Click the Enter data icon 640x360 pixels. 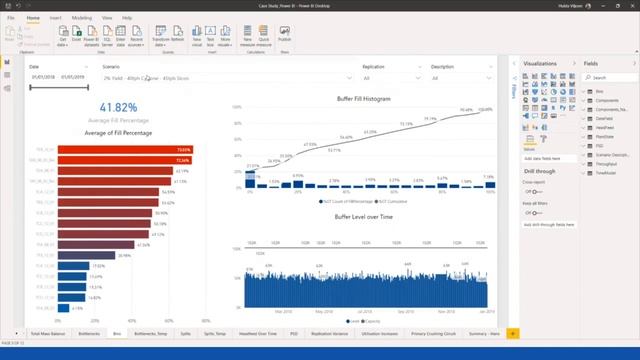[120, 36]
